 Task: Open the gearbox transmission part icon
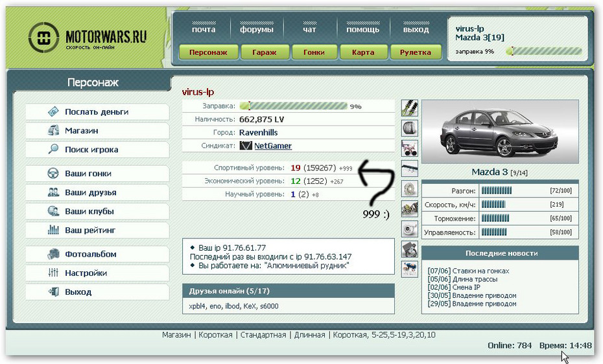pyautogui.click(x=410, y=209)
